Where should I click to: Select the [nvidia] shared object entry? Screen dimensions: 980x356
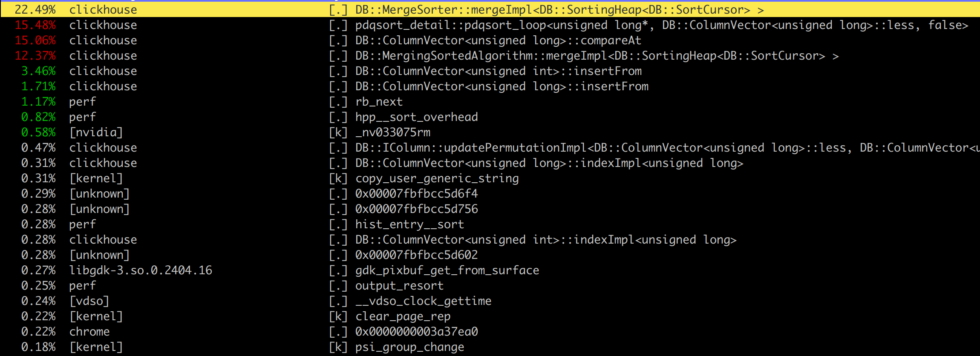(96, 132)
